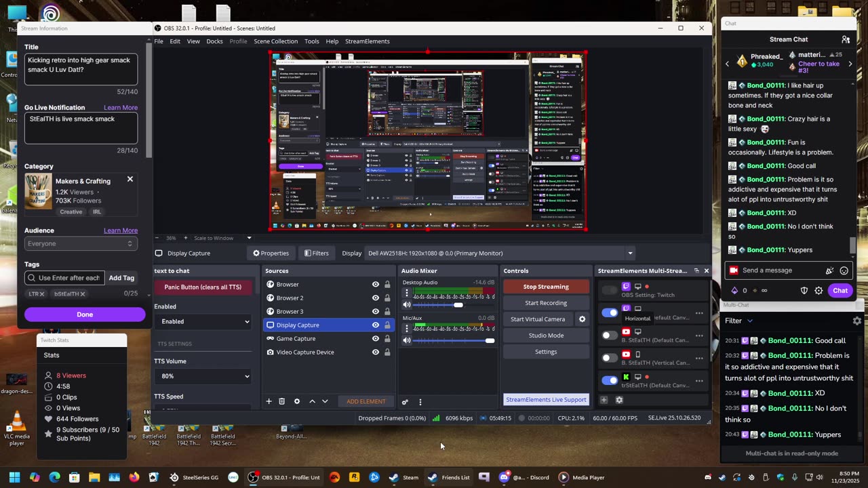
Task: Mute Mic/Aux speaker icon
Action: pyautogui.click(x=407, y=340)
